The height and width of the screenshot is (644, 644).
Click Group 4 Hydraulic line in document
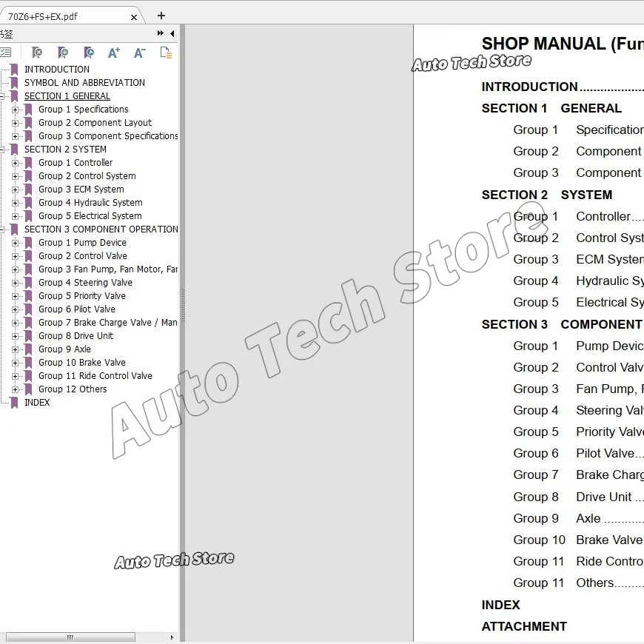coord(578,281)
